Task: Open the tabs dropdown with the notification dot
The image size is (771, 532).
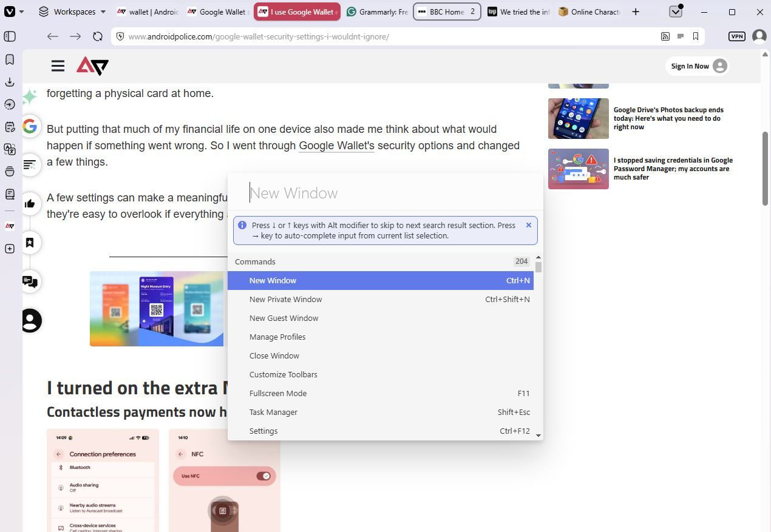Action: (676, 12)
